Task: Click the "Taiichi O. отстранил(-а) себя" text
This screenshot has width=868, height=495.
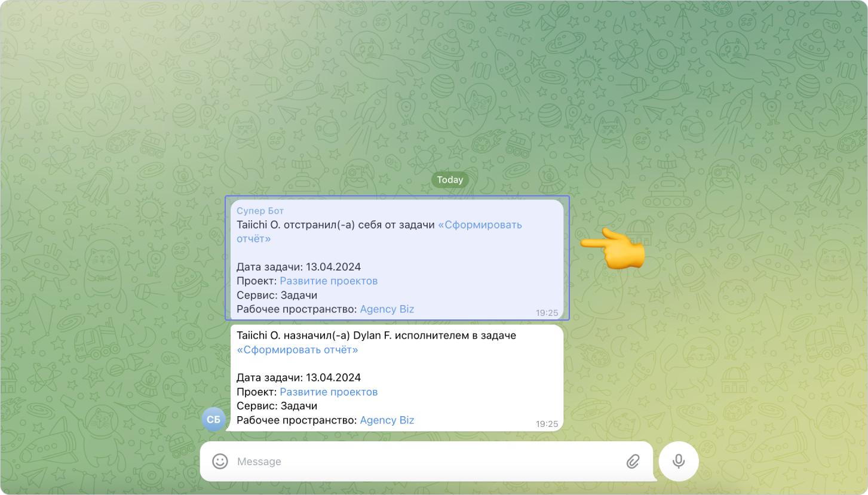Action: 335,225
